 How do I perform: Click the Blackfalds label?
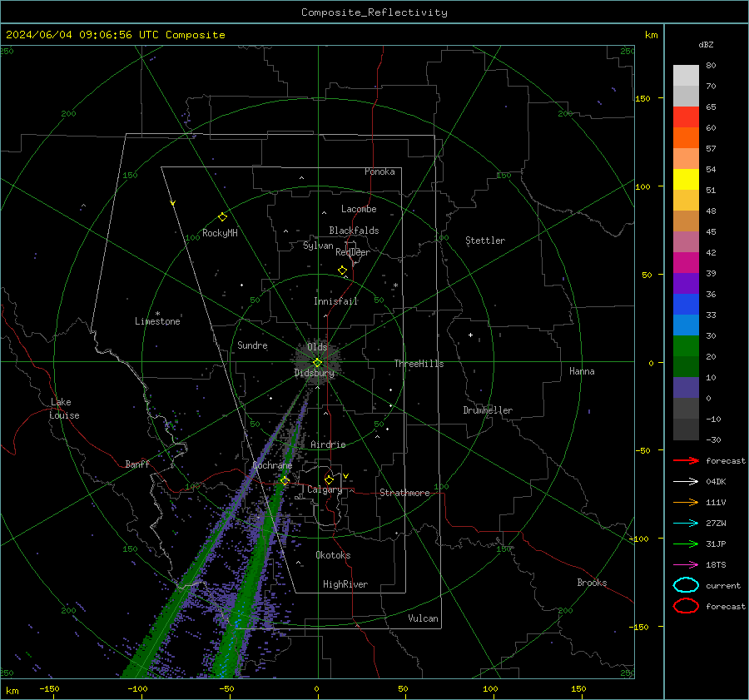pyautogui.click(x=354, y=231)
